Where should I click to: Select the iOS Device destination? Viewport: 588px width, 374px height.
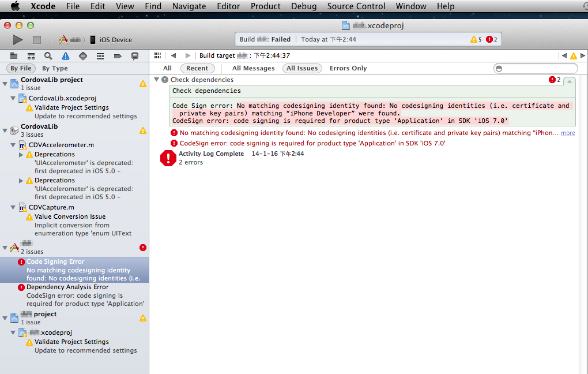point(111,39)
